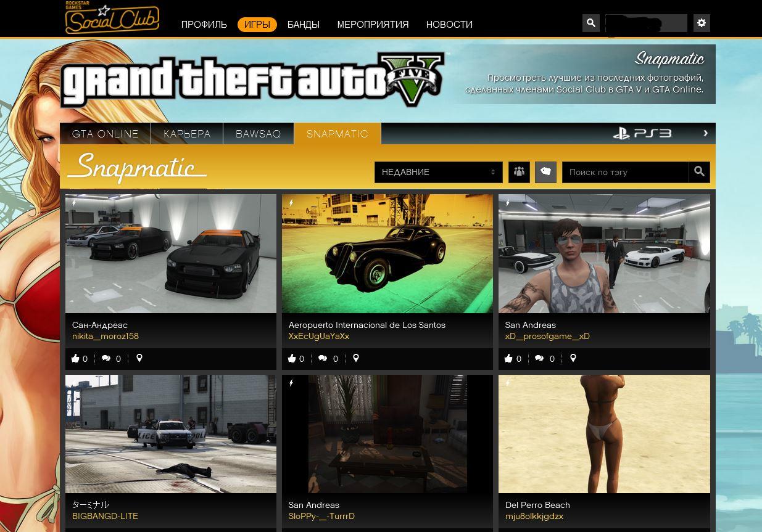Click the photos filter icon beside tag search
The image size is (762, 532).
coord(545,172)
